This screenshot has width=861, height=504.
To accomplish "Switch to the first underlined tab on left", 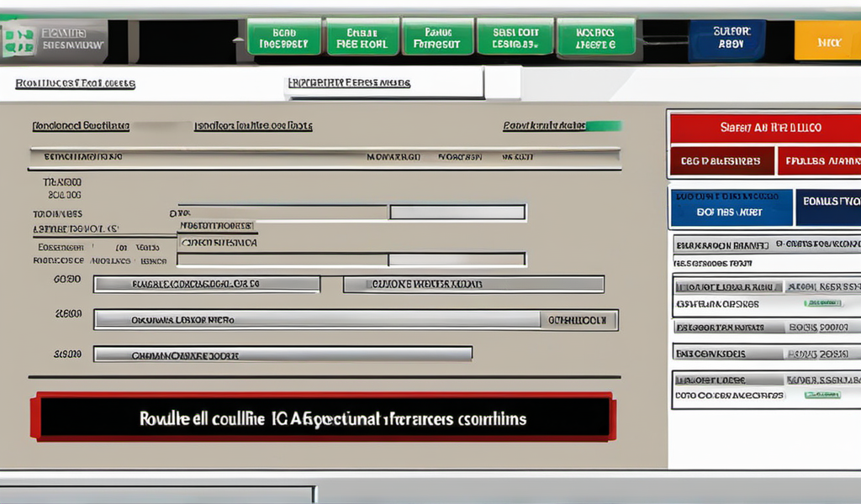I will (x=76, y=84).
